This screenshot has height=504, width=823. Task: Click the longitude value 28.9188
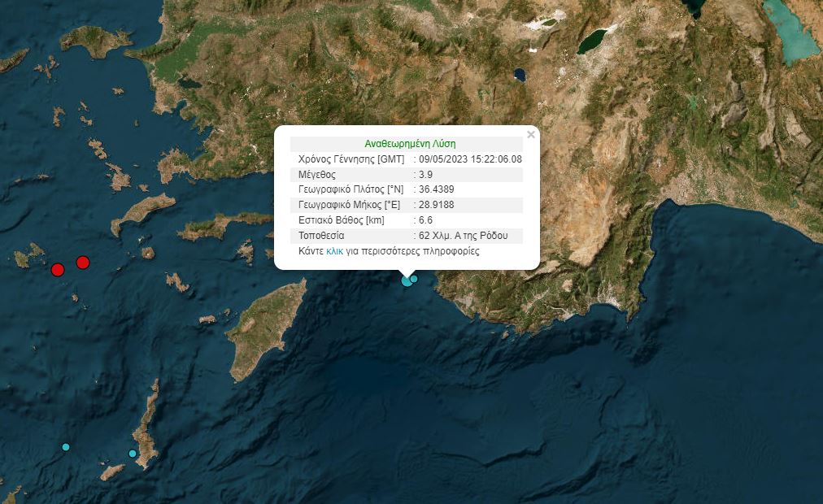[437, 205]
